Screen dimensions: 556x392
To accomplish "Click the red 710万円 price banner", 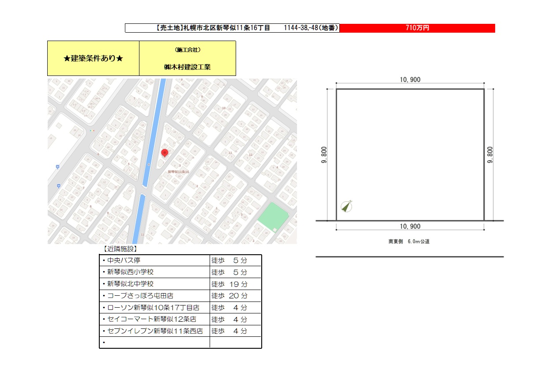I will point(417,28).
